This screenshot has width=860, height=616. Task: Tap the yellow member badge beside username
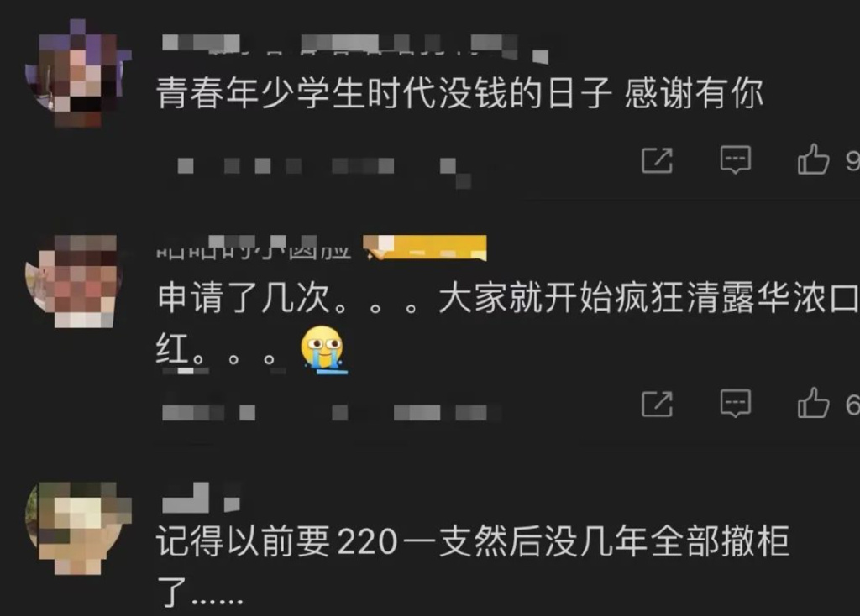(x=425, y=248)
